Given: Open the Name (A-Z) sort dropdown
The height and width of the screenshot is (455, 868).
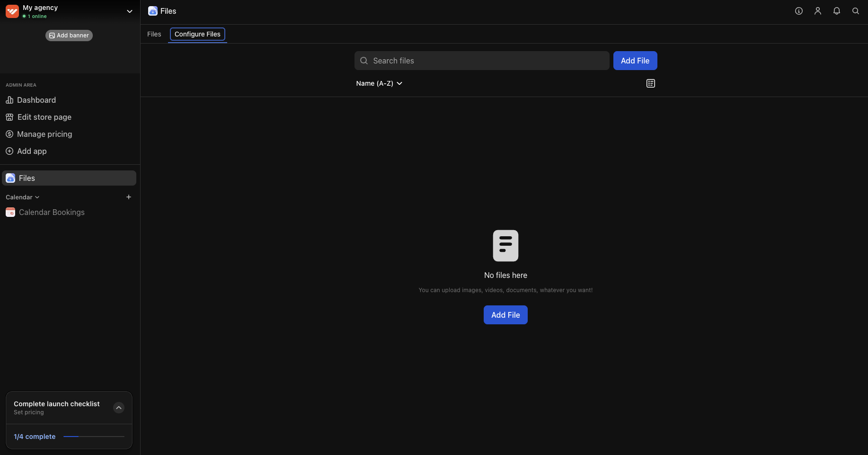Looking at the screenshot, I should [379, 83].
